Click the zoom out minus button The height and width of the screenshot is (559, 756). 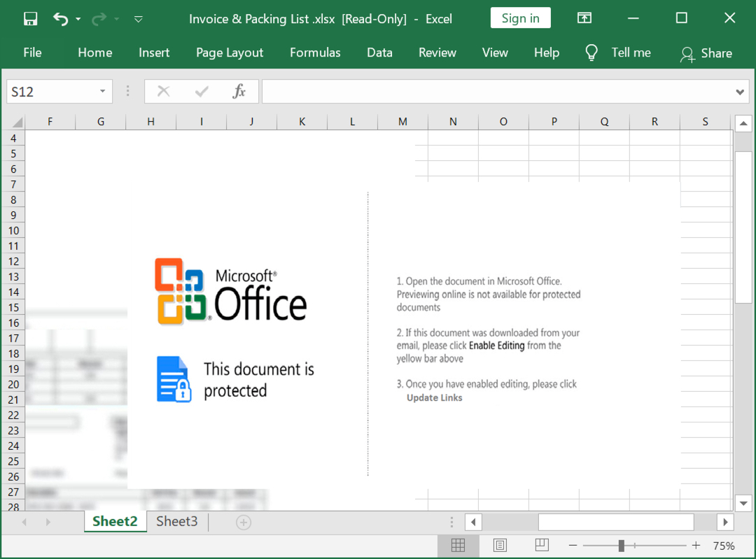(x=573, y=546)
